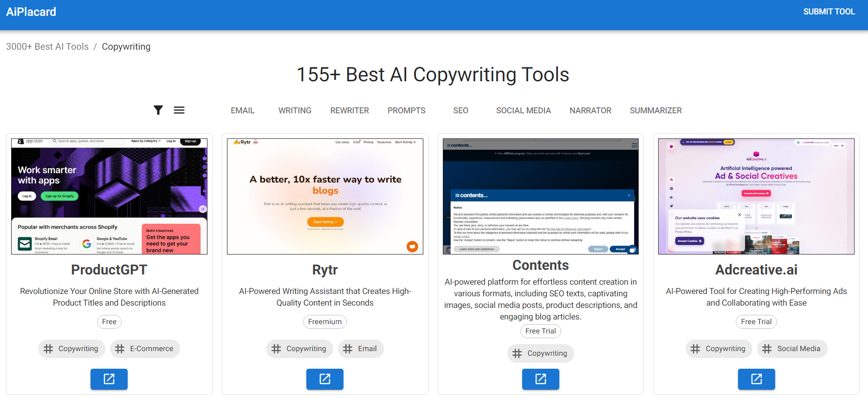Click the Free pricing chip on ProductGPT
This screenshot has height=398, width=868.
pyautogui.click(x=109, y=322)
